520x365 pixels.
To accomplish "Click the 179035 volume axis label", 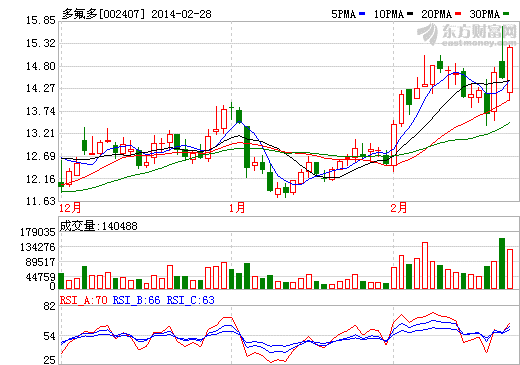I will 38,232.
